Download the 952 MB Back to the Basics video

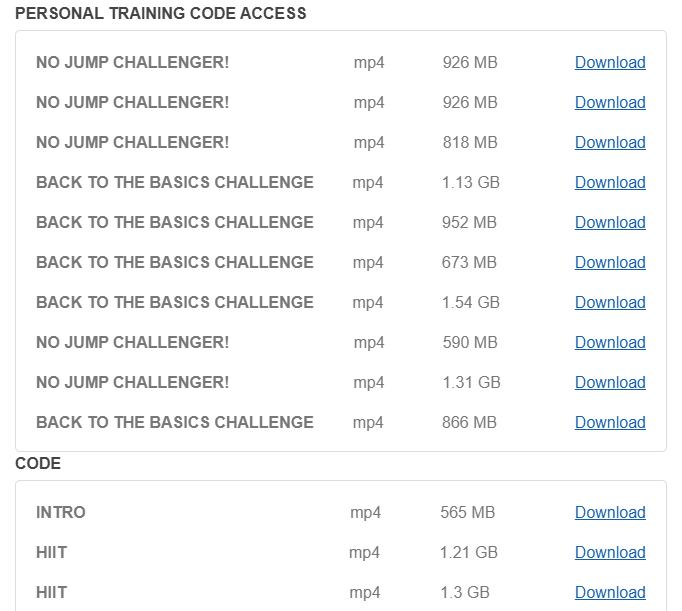tap(609, 222)
